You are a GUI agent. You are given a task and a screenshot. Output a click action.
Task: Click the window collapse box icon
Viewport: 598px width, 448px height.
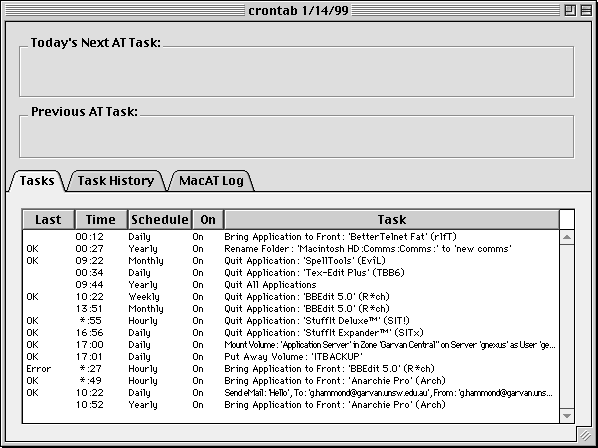click(x=586, y=10)
